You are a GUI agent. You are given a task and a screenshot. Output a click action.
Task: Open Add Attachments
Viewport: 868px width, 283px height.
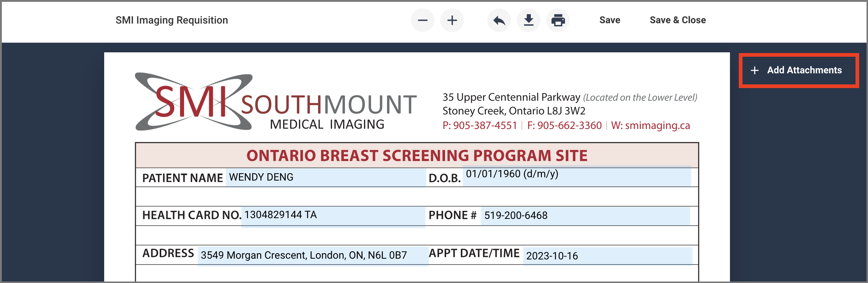coord(798,70)
